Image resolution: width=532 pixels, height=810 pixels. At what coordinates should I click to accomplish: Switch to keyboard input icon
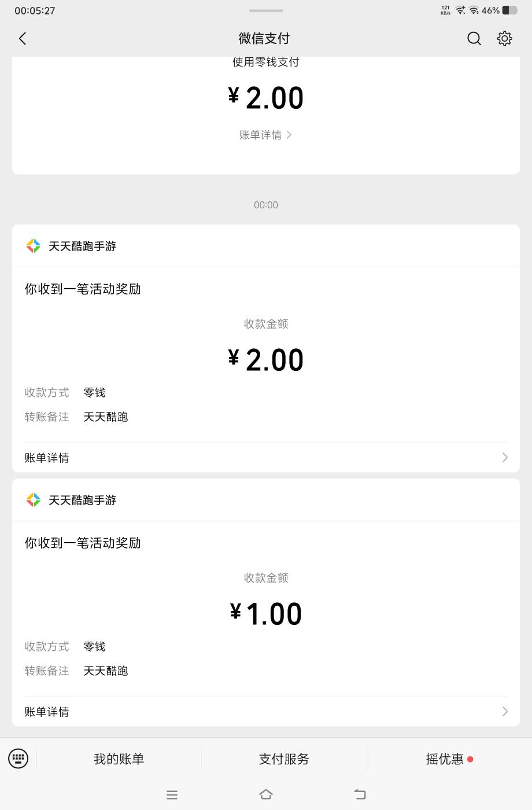(18, 759)
